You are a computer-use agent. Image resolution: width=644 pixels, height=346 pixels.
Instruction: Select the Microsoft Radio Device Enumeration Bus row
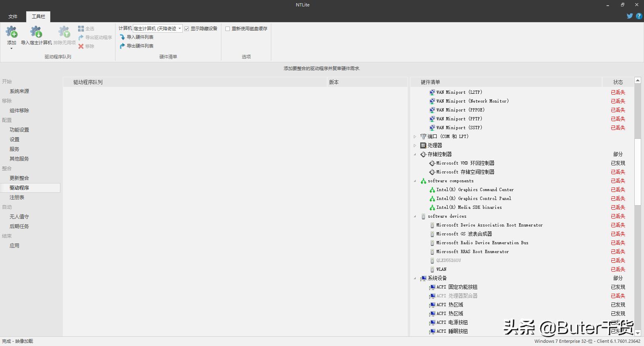[x=522, y=243]
